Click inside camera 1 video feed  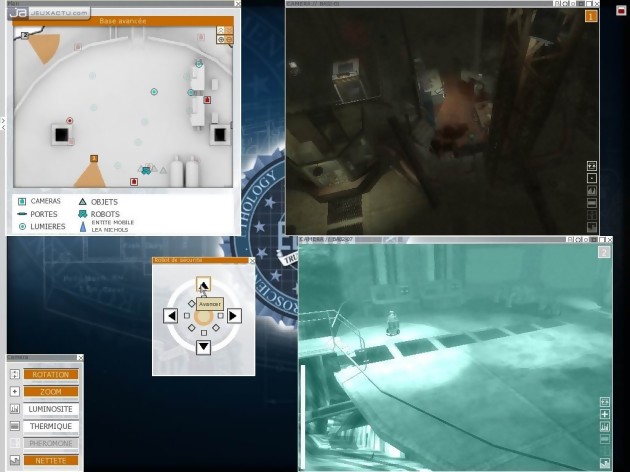coord(442,121)
